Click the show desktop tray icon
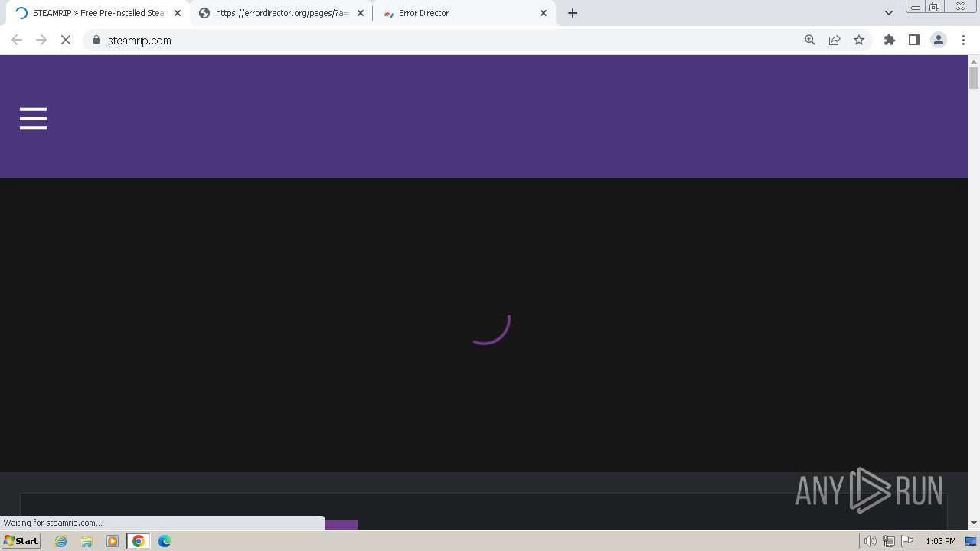 [971, 541]
